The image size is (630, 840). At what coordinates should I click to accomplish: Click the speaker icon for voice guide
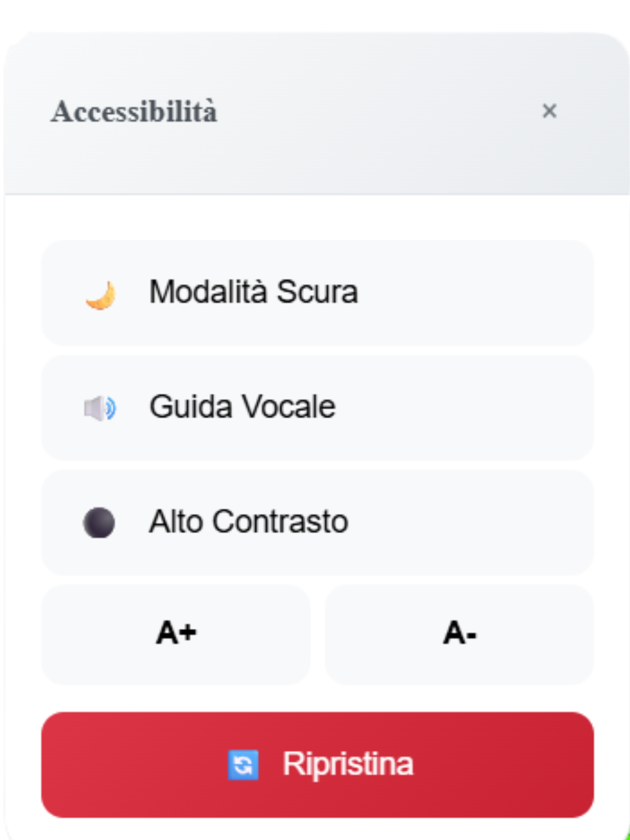click(x=100, y=408)
